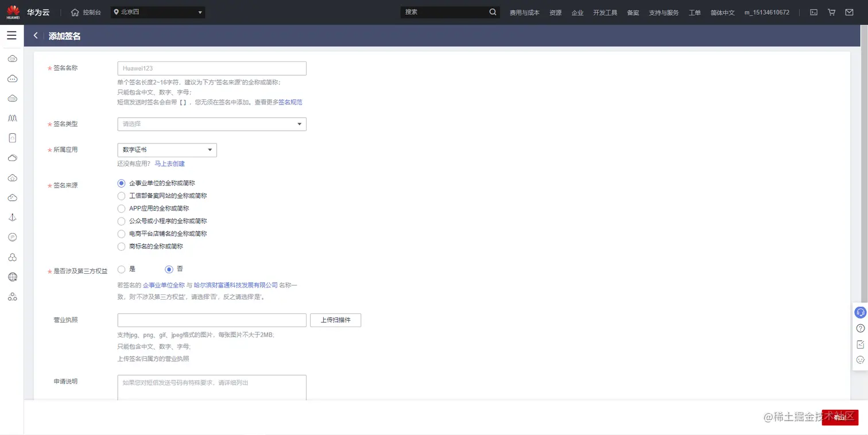Open 支持与服务 in top bar
868x435 pixels.
(x=664, y=13)
